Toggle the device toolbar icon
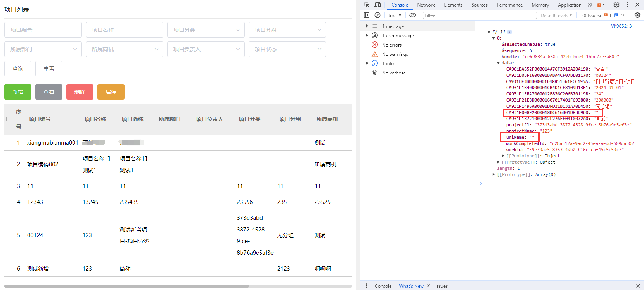The height and width of the screenshot is (290, 644). click(x=377, y=5)
